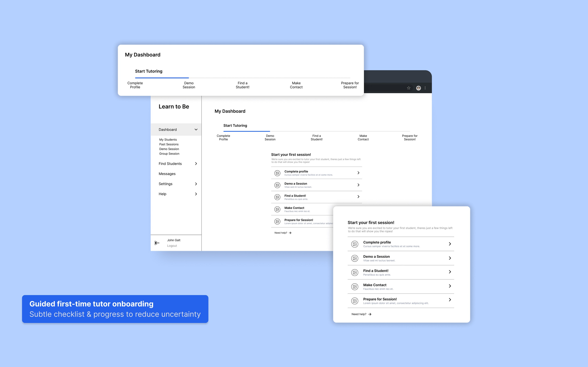Open Messages in the sidebar
588x367 pixels.
click(x=167, y=174)
